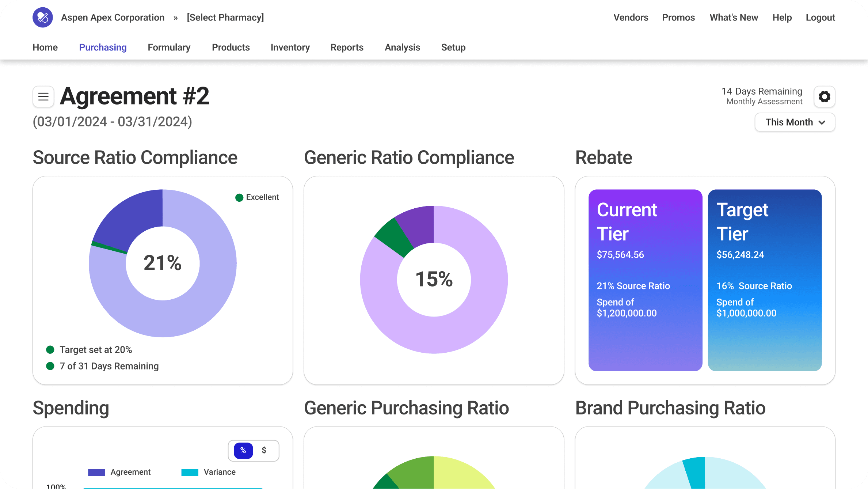
Task: Open the Inventory menu
Action: pos(290,48)
